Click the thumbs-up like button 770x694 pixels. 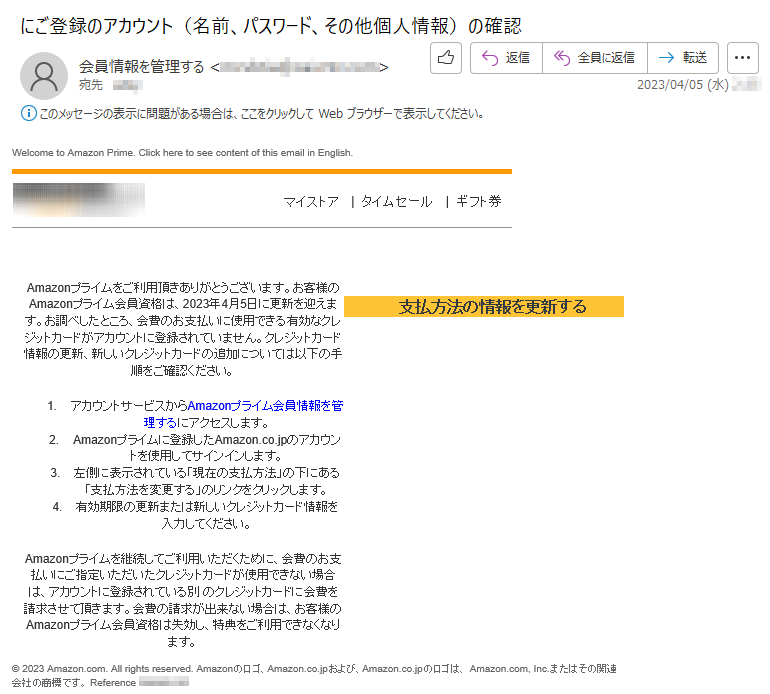click(x=445, y=58)
